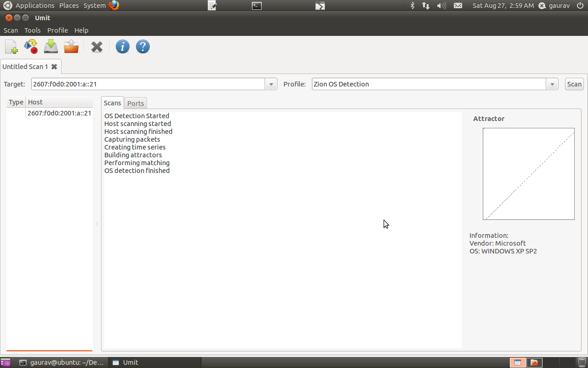Viewport: 588px width, 368px height.
Task: Click 'OS detection finished' log line
Action: coord(137,171)
